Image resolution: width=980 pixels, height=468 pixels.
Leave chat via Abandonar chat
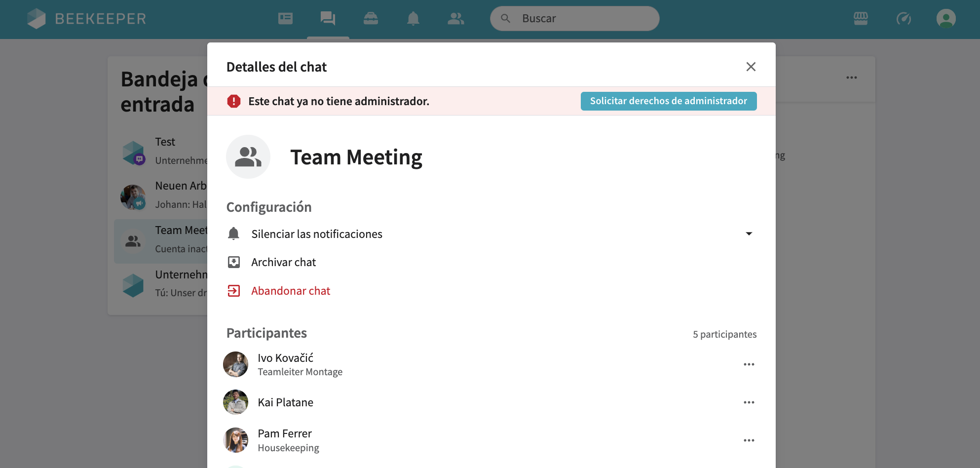(x=290, y=291)
